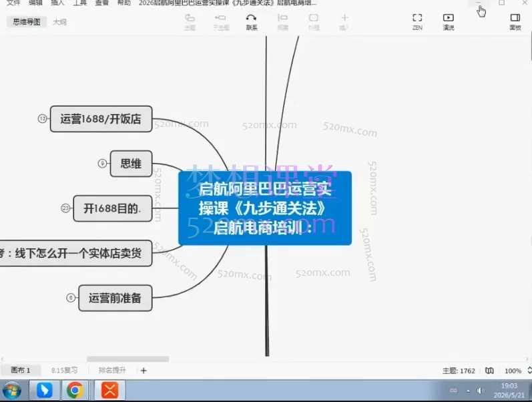The width and height of the screenshot is (532, 402).
Task: Click the horizontal scrollbar thumb
Action: click(127, 359)
